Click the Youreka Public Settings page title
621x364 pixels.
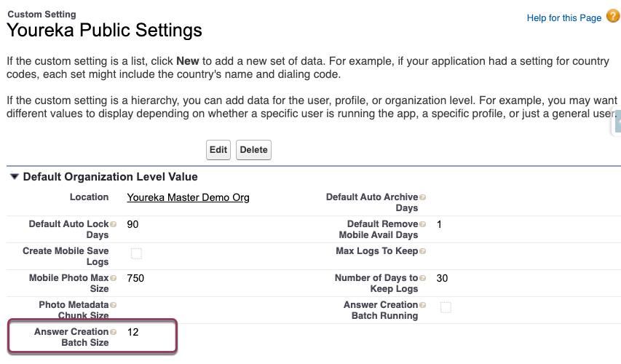pyautogui.click(x=105, y=30)
